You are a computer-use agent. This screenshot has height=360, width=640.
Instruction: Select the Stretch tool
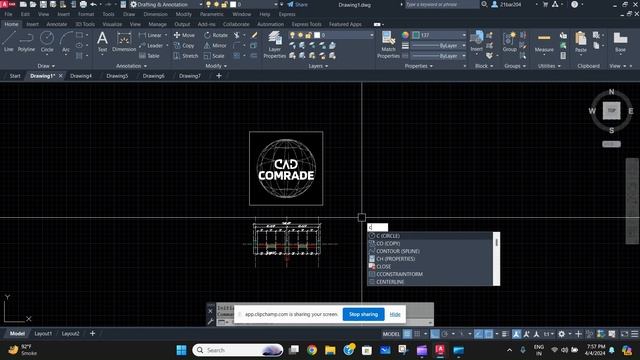(x=186, y=56)
